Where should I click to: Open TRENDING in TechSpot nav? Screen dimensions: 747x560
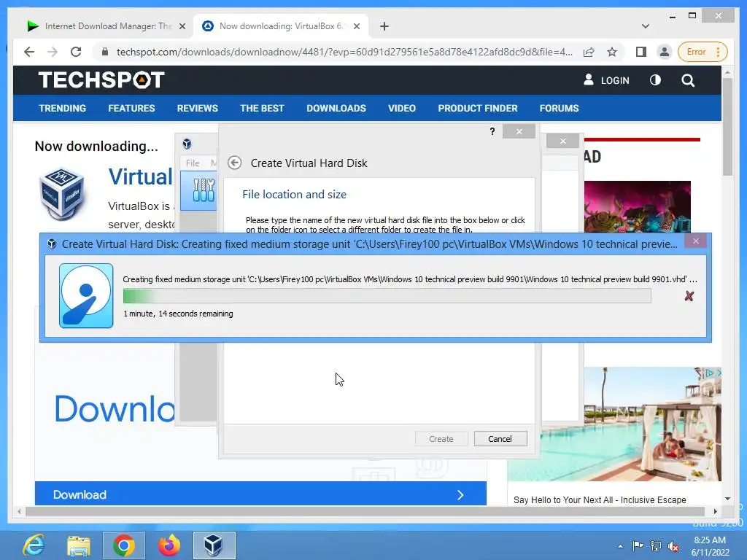coord(63,108)
